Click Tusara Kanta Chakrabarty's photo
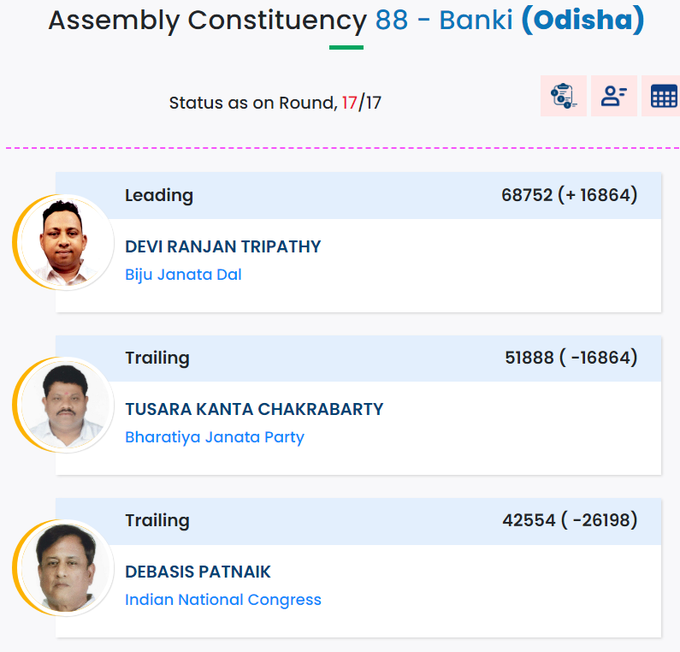This screenshot has height=652, width=680. pyautogui.click(x=64, y=404)
